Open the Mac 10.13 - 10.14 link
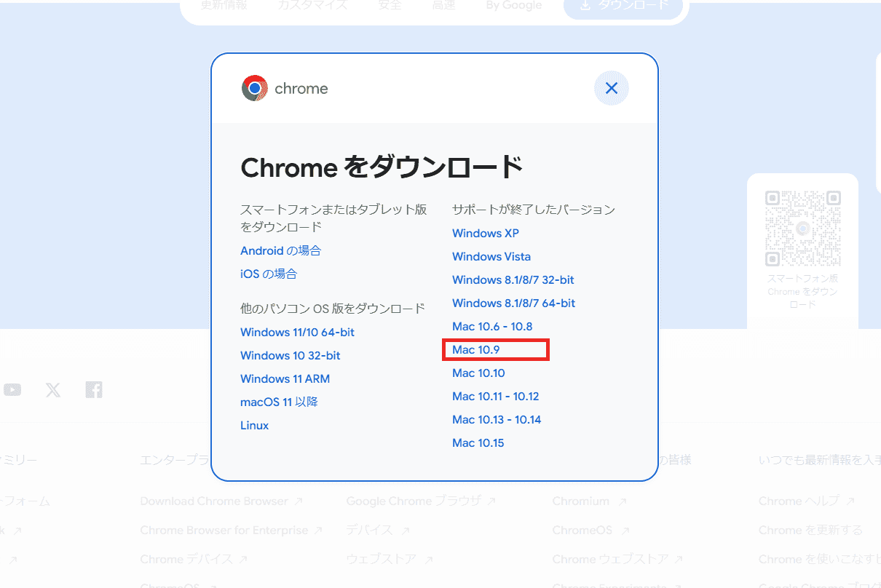The width and height of the screenshot is (881, 588). (497, 419)
